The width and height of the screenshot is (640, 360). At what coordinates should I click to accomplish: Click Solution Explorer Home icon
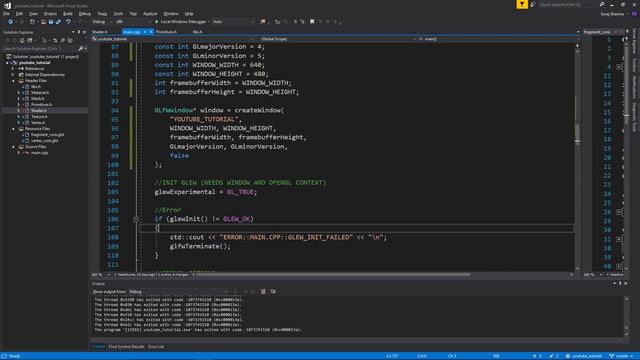(x=22, y=40)
